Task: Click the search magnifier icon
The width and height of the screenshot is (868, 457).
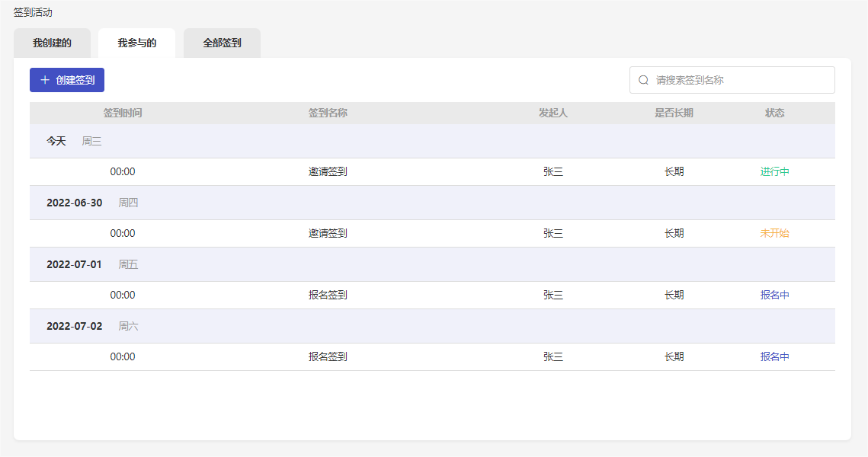Action: tap(643, 80)
